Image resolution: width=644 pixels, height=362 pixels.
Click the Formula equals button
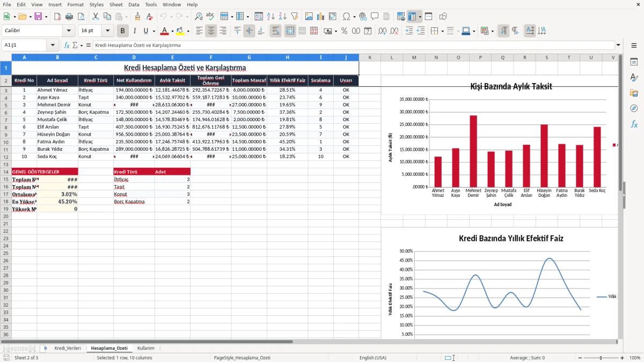(x=89, y=45)
